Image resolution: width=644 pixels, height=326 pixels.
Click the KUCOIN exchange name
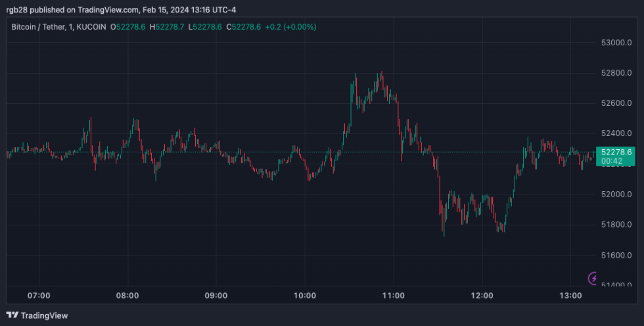(91, 27)
